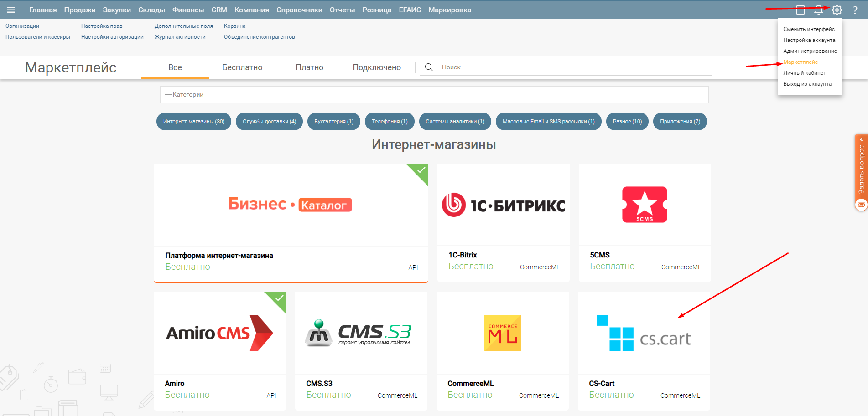
Task: Open the Справочники menu
Action: click(299, 10)
